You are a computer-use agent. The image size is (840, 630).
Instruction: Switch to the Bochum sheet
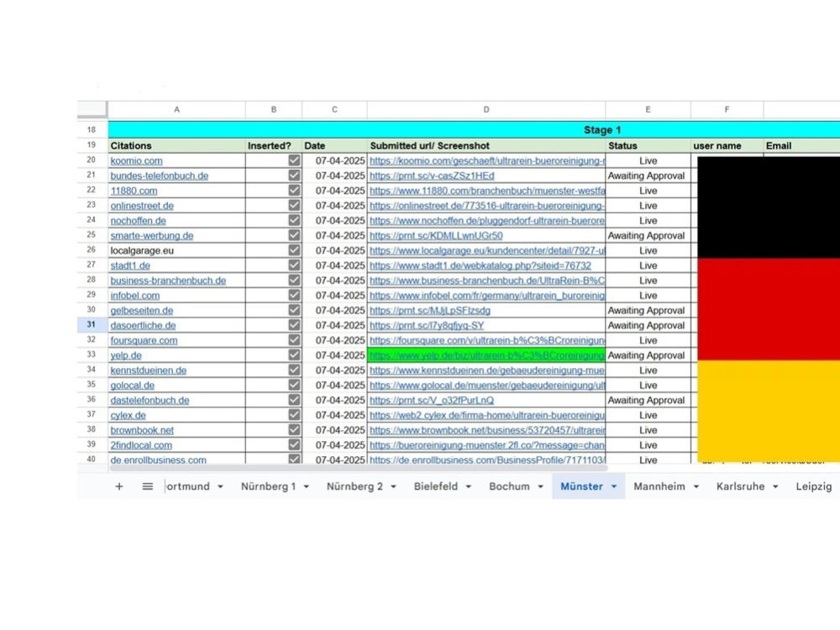[509, 486]
